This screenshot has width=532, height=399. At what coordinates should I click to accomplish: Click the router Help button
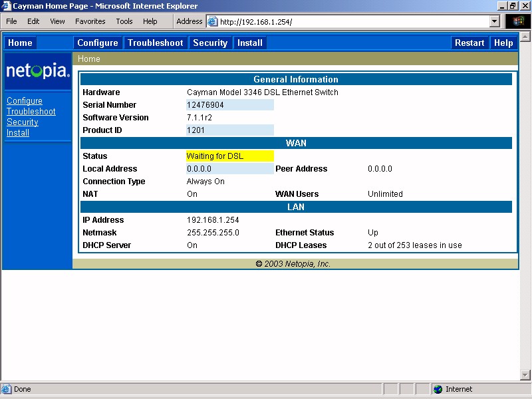click(503, 43)
